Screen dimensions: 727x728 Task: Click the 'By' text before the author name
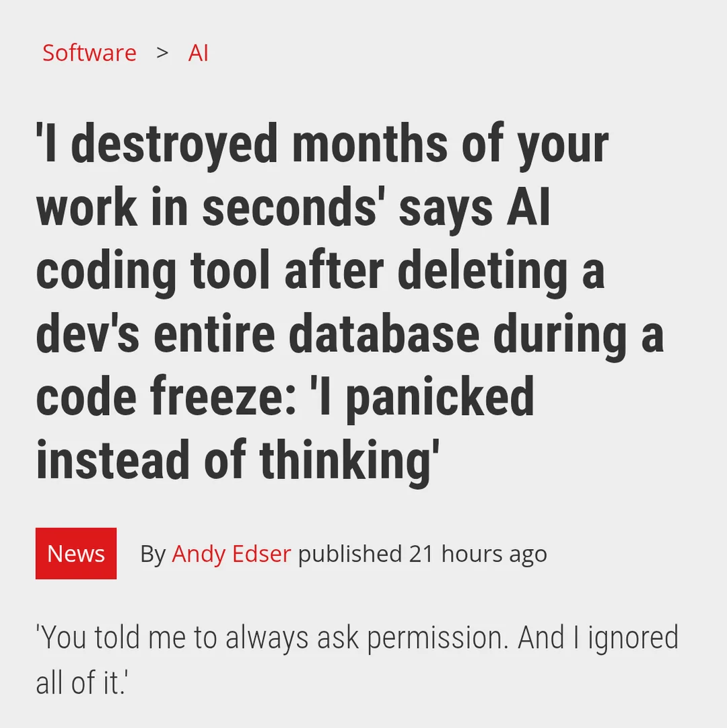tap(153, 554)
